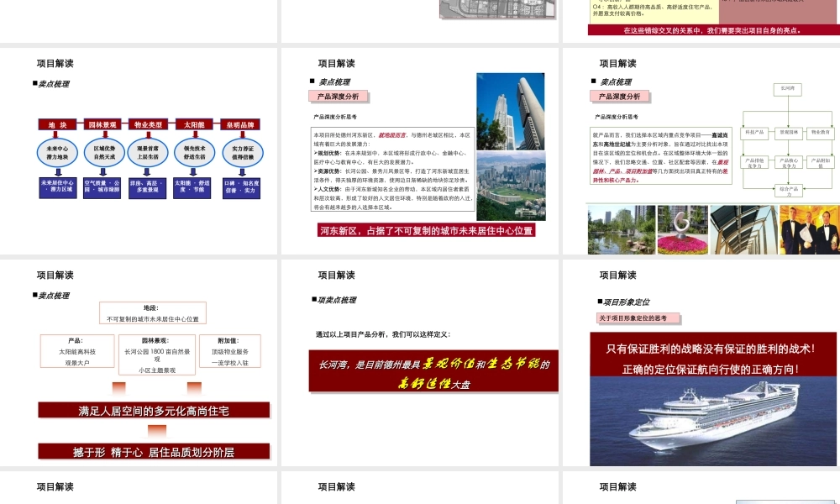The image size is (840, 504).
Task: Click the 园林景观 header box in the diagram
Action: point(102,124)
